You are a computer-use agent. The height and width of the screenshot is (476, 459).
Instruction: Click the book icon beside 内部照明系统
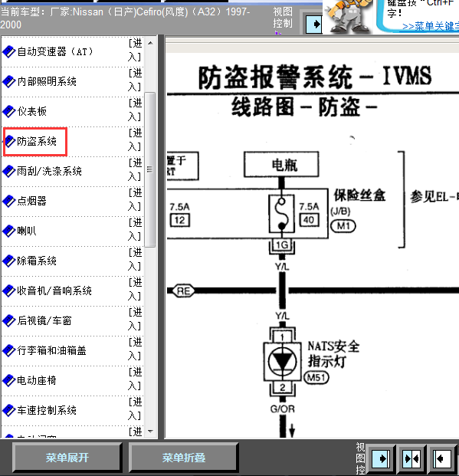8,81
